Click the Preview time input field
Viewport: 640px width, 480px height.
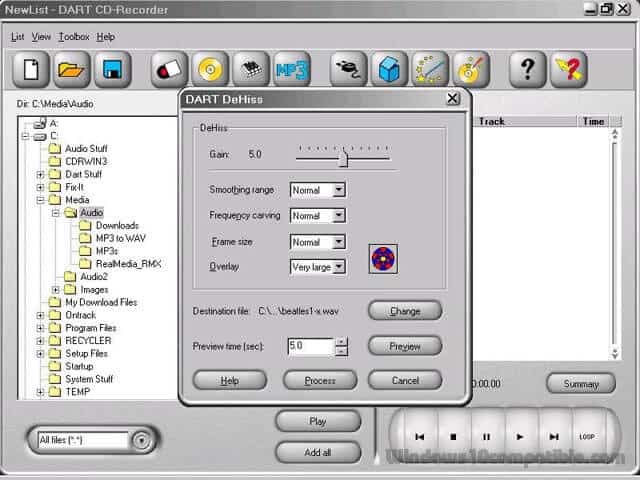click(309, 346)
